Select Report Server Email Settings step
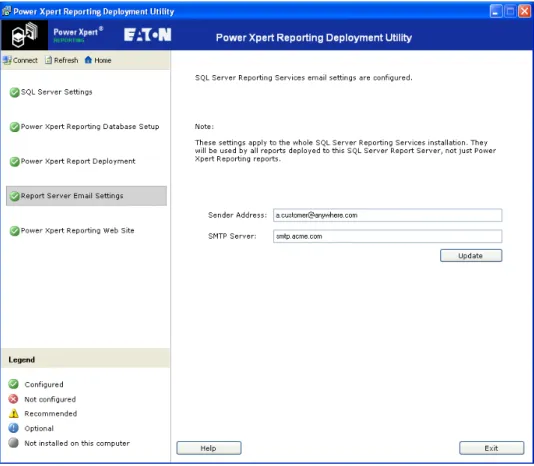 click(x=87, y=196)
